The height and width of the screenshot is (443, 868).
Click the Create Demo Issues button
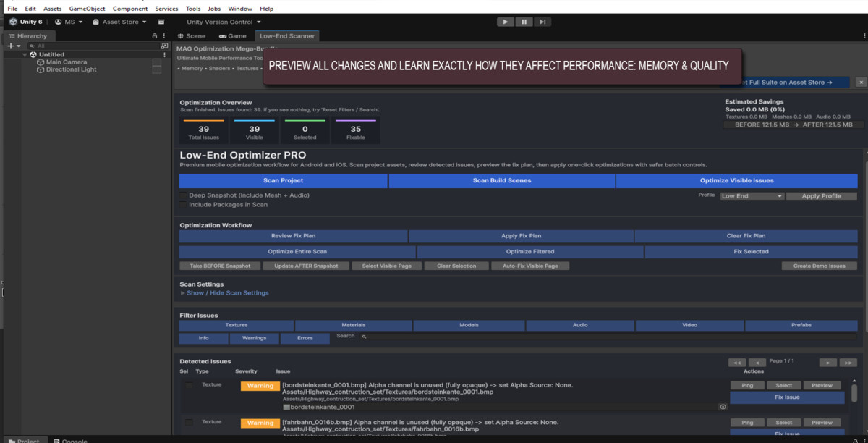tap(819, 266)
